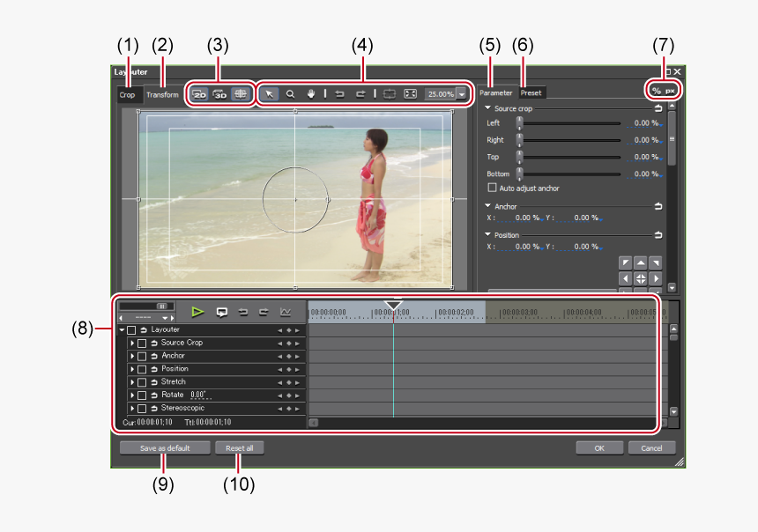Collapse the Anchor parameter section

487,206
